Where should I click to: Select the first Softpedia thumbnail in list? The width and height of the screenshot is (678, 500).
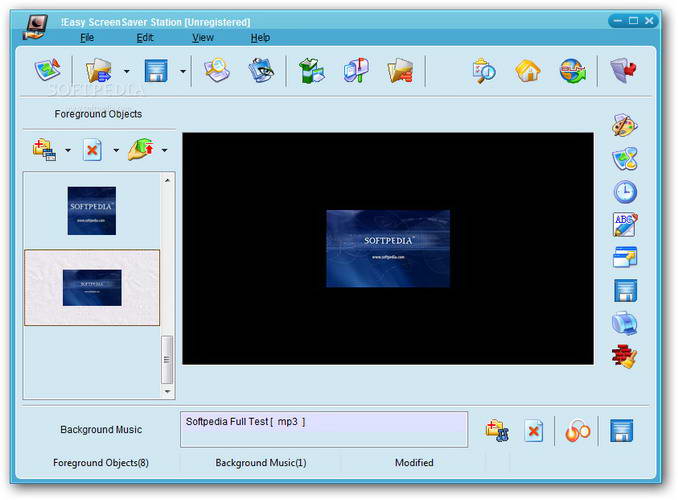click(92, 211)
